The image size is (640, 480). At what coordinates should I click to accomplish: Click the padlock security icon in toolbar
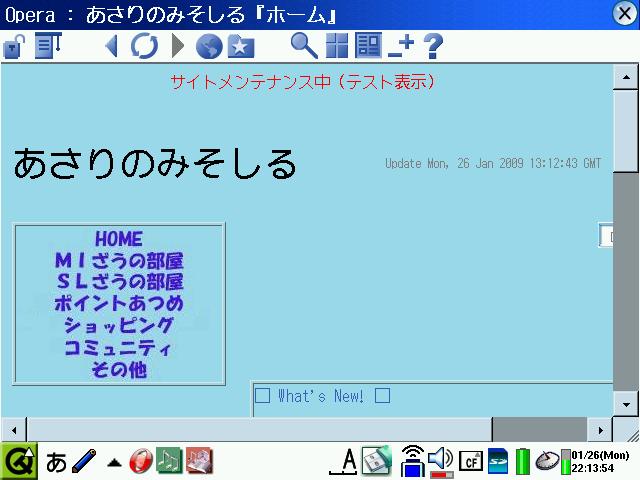(14, 46)
